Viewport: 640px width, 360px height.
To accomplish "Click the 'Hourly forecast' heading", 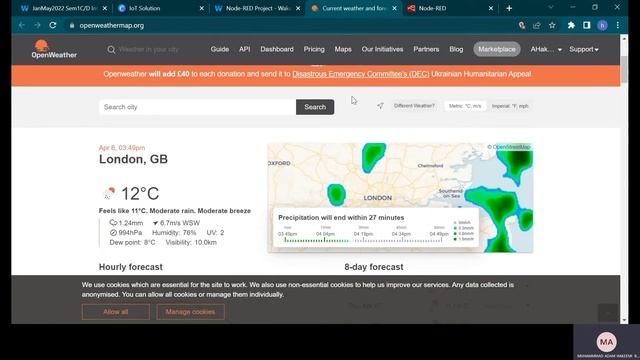I will (x=131, y=267).
